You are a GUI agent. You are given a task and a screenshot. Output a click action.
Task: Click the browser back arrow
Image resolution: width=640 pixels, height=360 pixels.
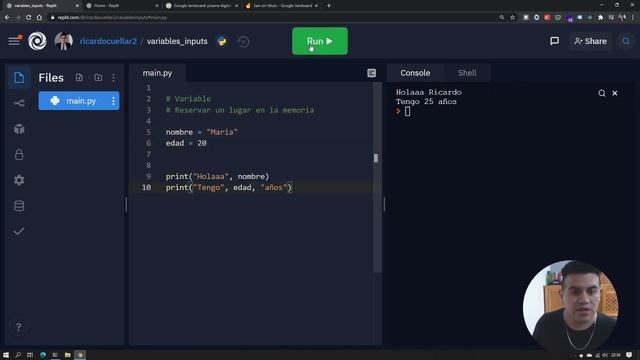click(x=7, y=18)
